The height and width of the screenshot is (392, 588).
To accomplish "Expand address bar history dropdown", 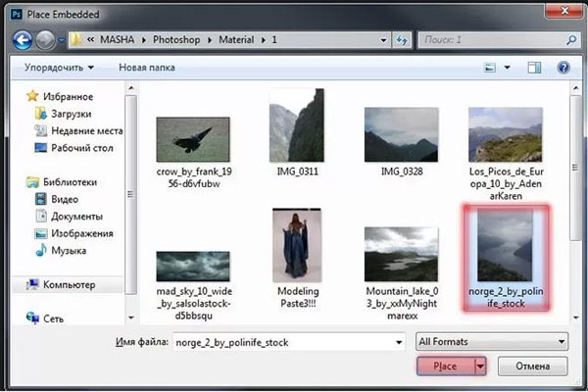I will tap(383, 40).
